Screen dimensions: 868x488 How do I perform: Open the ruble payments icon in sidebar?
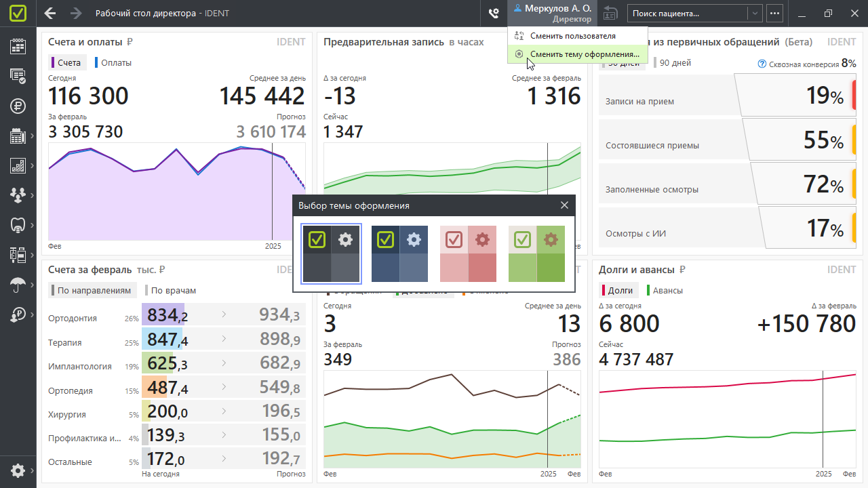click(x=18, y=106)
